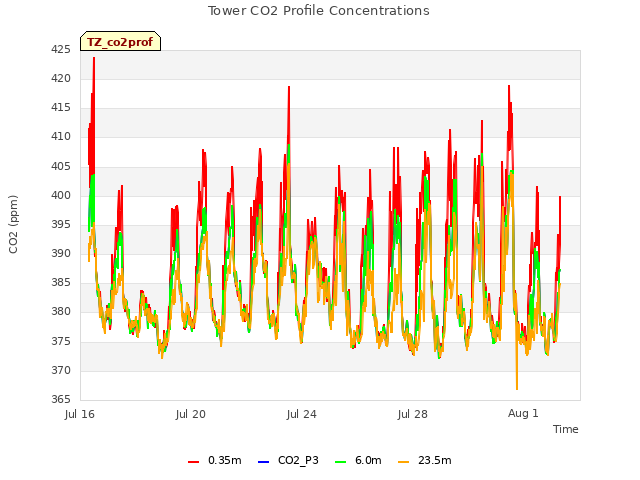Click the 400 y-axis tick label
The width and height of the screenshot is (640, 480).
[61, 195]
